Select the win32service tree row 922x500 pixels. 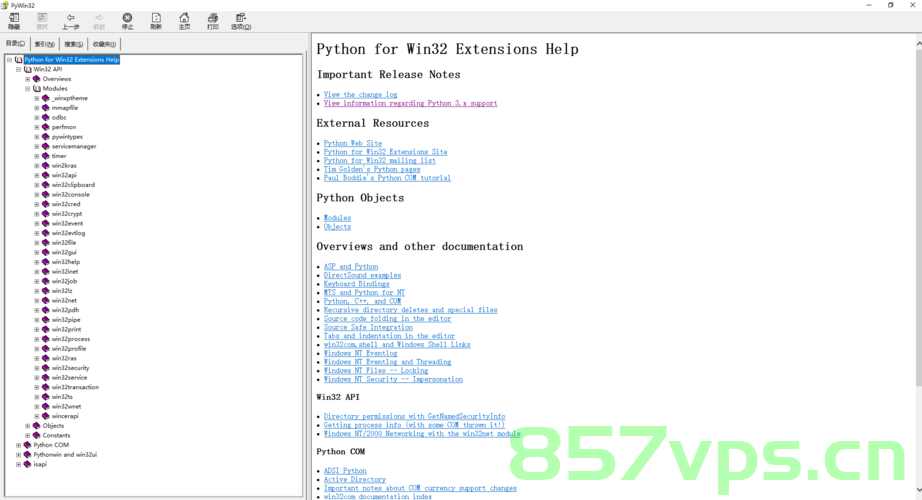69,378
